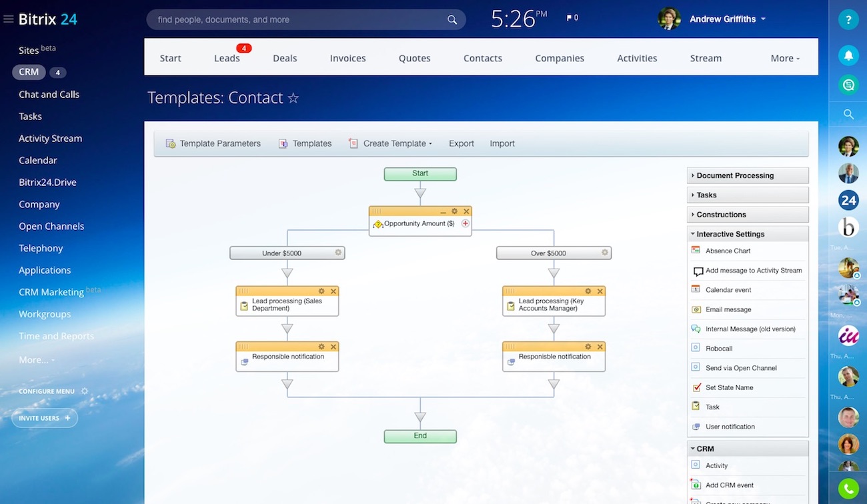Open the Template Parameters toolbar icon
The height and width of the screenshot is (504, 867).
coord(171,143)
